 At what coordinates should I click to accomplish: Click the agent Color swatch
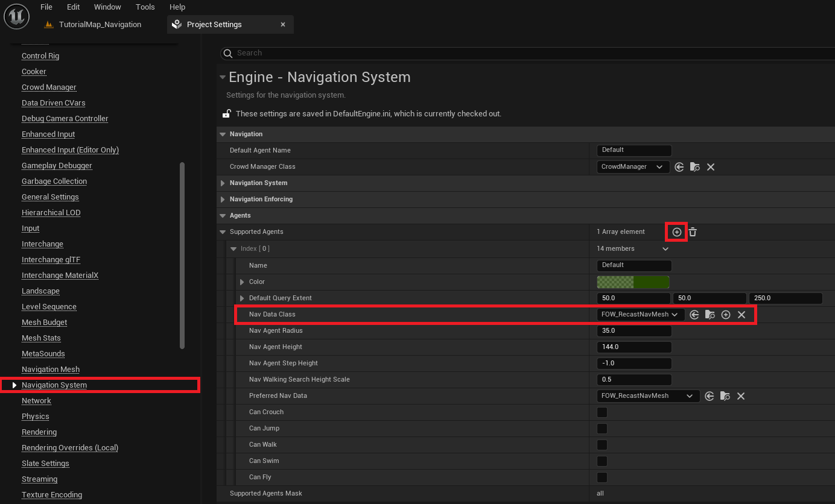pos(633,282)
